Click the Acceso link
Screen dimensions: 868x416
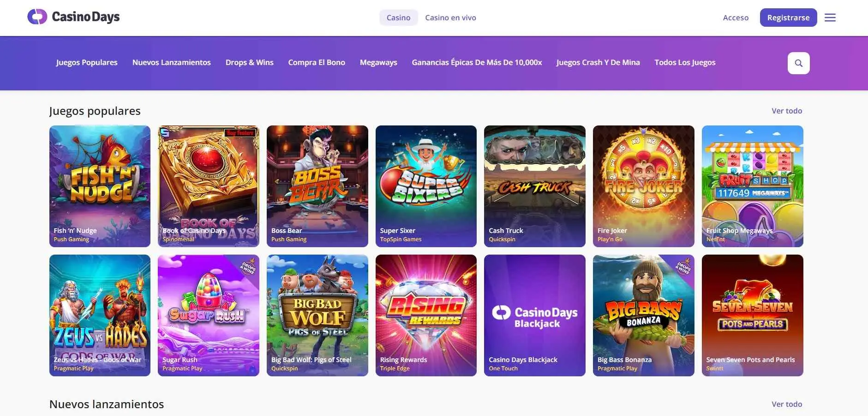tap(736, 18)
